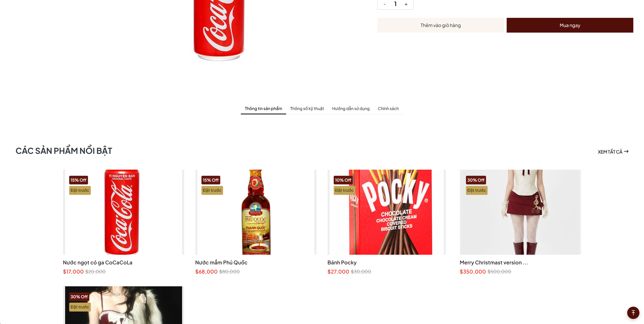The image size is (644, 324).
Task: Decrease quantity with the minus button
Action: tap(385, 4)
